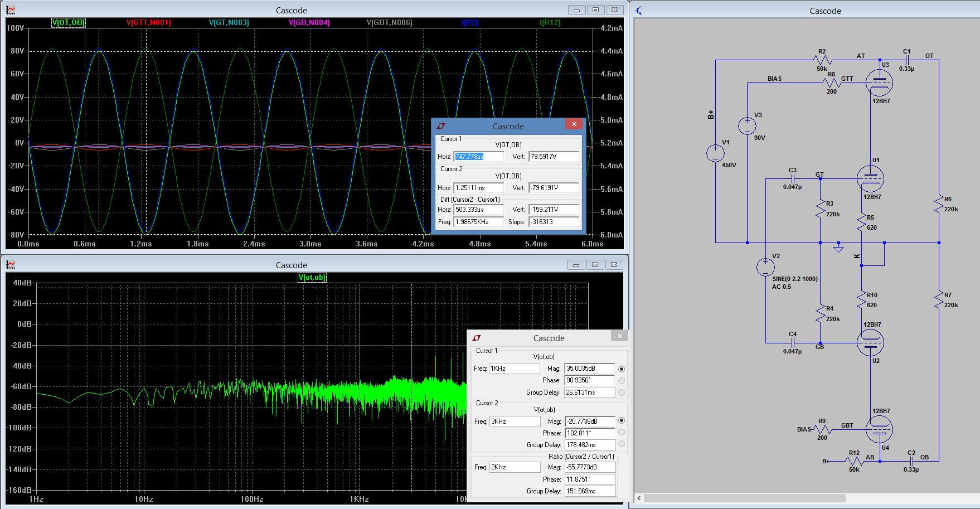980x509 pixels.
Task: Select the V1 450V voltage source symbol
Action: [x=715, y=153]
